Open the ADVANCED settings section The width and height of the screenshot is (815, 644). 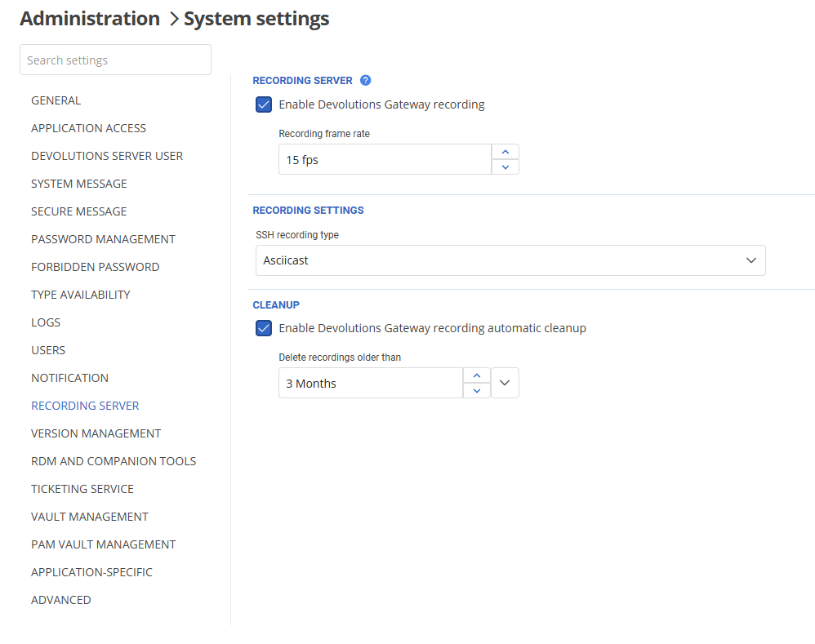(x=60, y=599)
